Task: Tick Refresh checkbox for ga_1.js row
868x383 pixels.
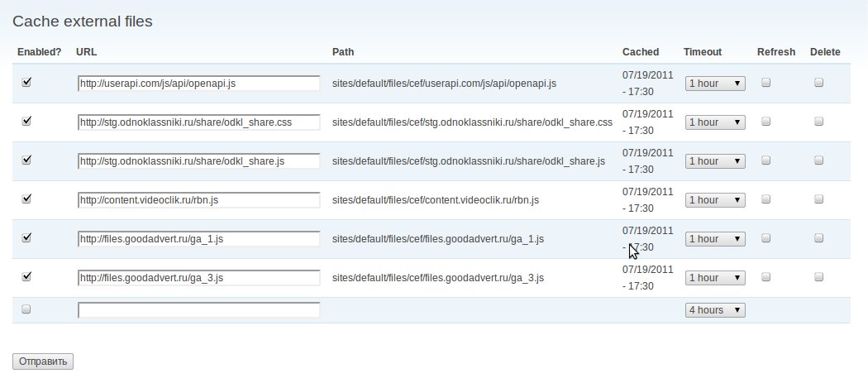Action: [765, 237]
